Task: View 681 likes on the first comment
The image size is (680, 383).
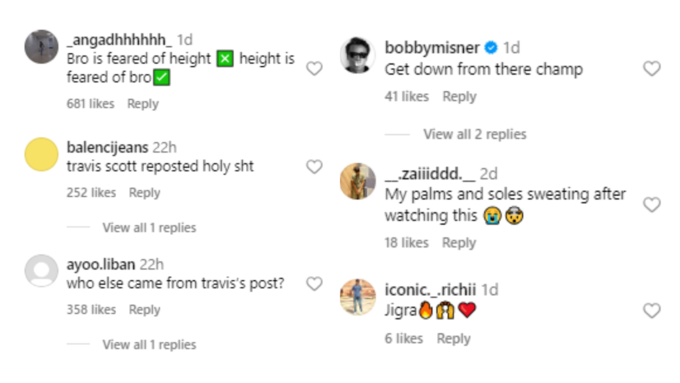Action: (90, 104)
